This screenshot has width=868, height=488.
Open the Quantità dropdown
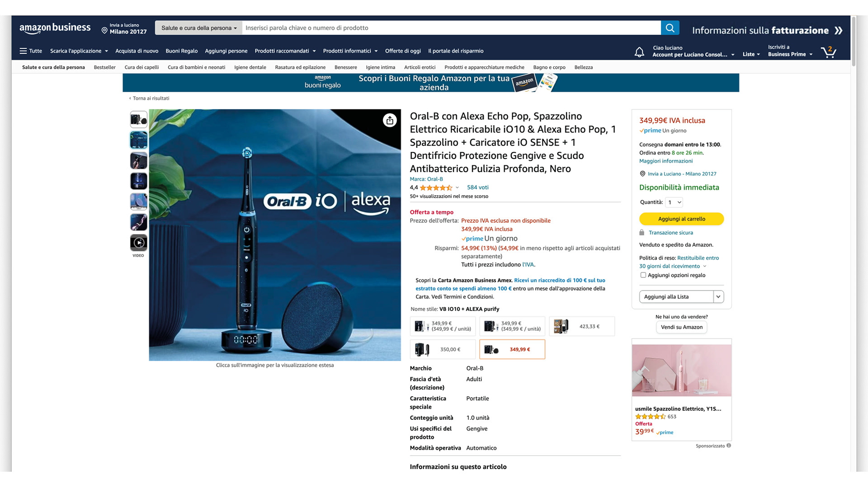(674, 202)
